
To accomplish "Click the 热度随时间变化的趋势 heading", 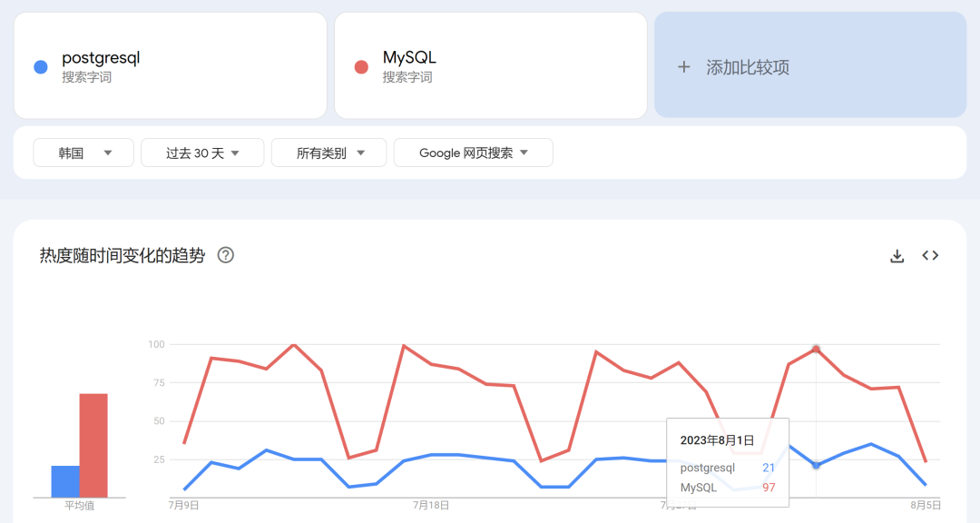I will (x=122, y=255).
